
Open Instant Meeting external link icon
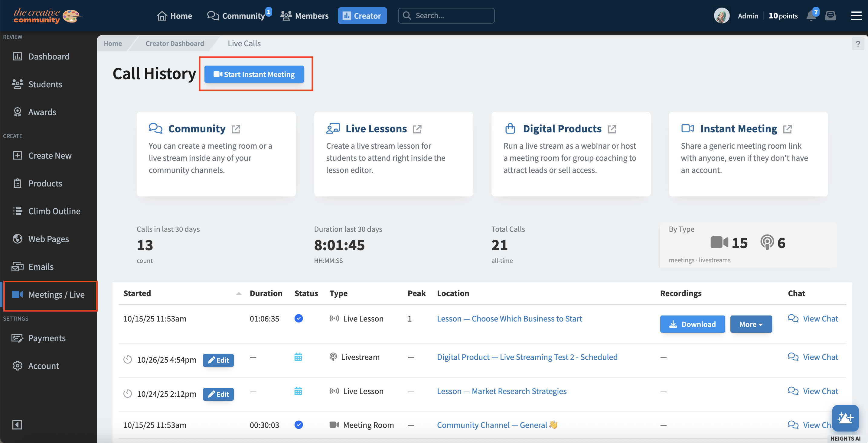pos(788,129)
